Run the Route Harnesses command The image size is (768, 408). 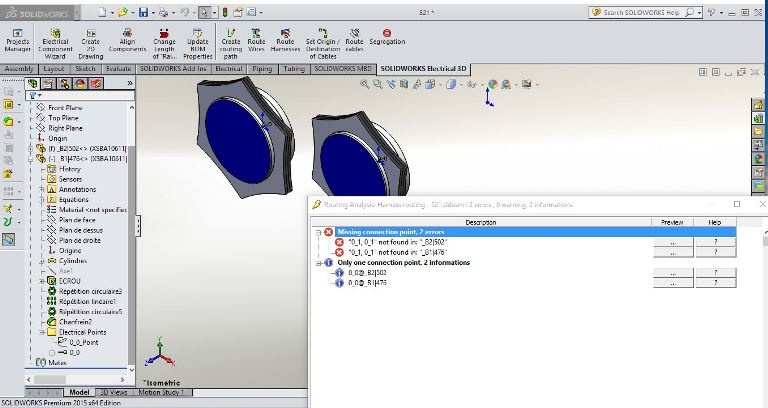click(285, 40)
